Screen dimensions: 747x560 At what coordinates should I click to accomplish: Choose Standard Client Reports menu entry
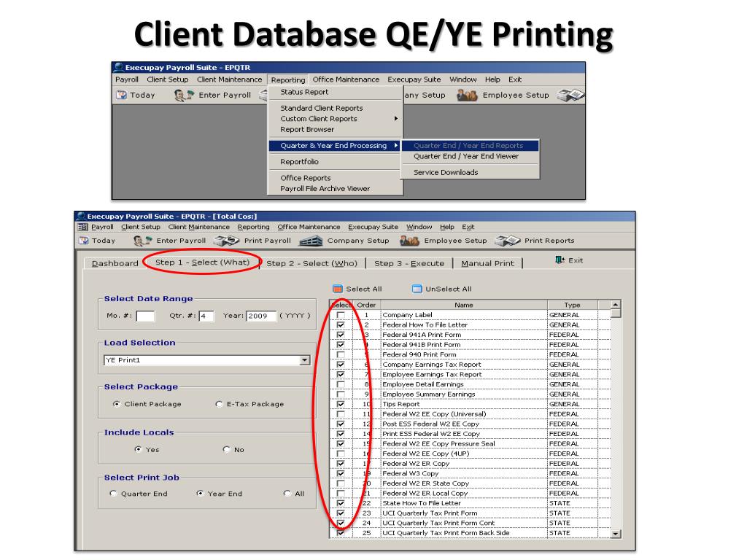click(322, 108)
